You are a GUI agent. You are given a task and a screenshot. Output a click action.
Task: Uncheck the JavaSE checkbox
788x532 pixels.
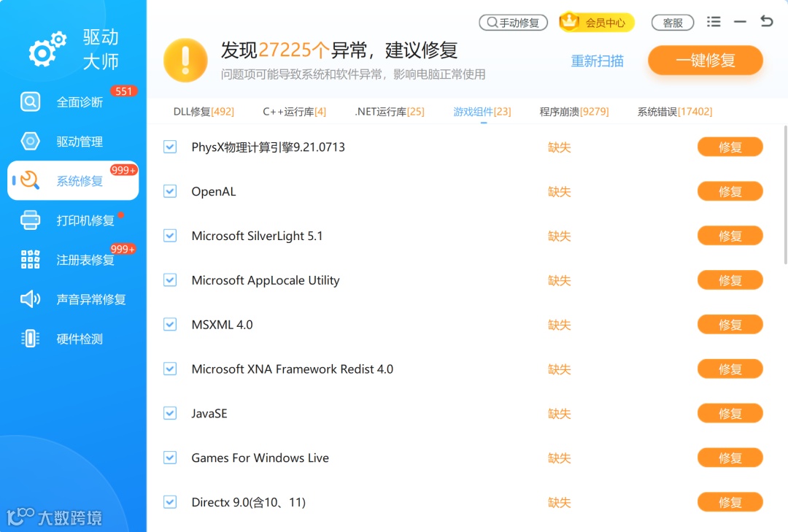click(x=170, y=413)
